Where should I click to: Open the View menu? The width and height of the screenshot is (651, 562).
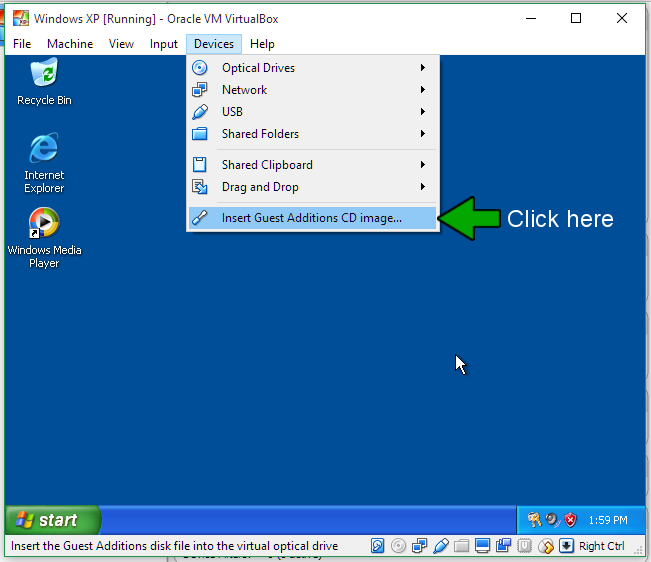[121, 44]
